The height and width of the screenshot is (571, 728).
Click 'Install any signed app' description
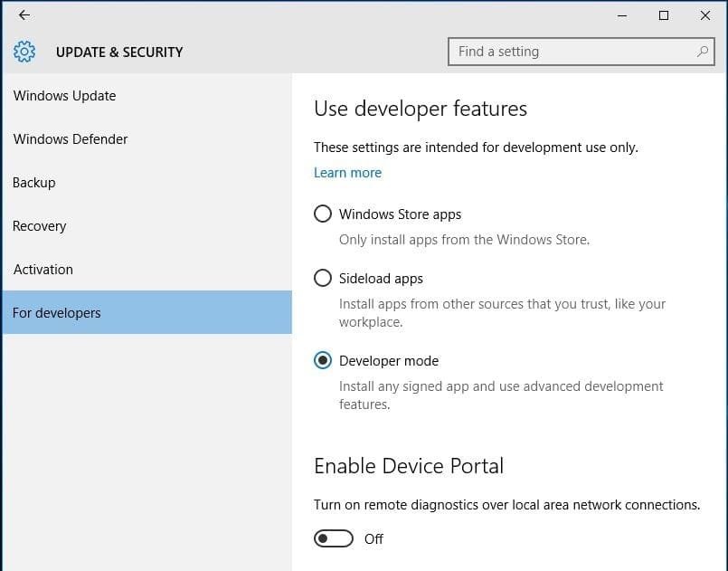click(x=501, y=395)
